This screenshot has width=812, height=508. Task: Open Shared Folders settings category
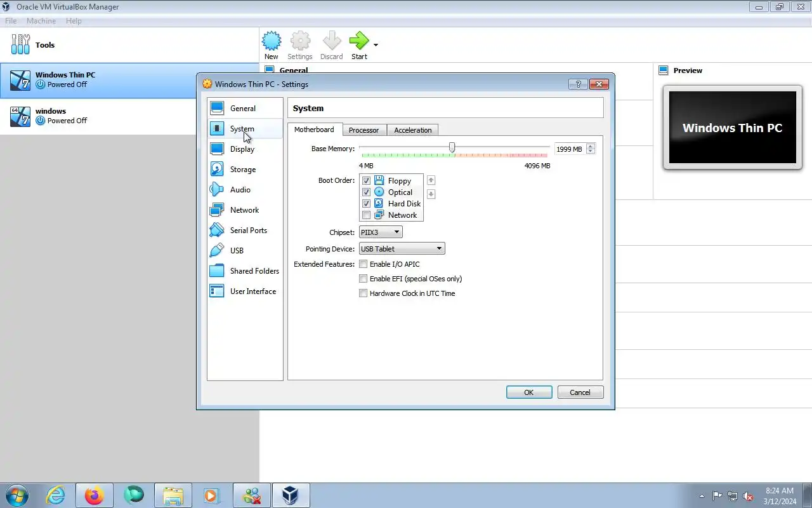245,271
